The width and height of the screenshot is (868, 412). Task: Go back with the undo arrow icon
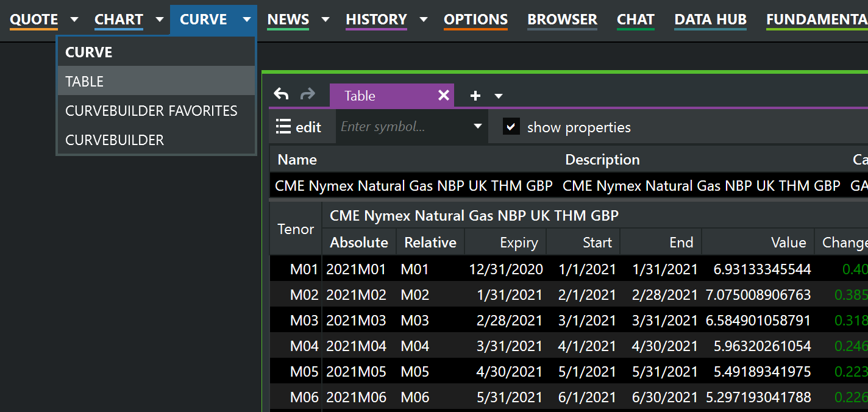click(x=281, y=94)
